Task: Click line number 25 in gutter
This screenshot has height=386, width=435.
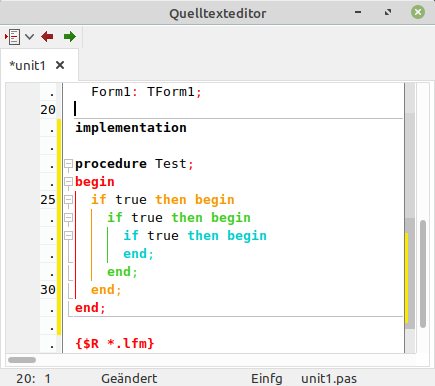Action: coord(48,200)
